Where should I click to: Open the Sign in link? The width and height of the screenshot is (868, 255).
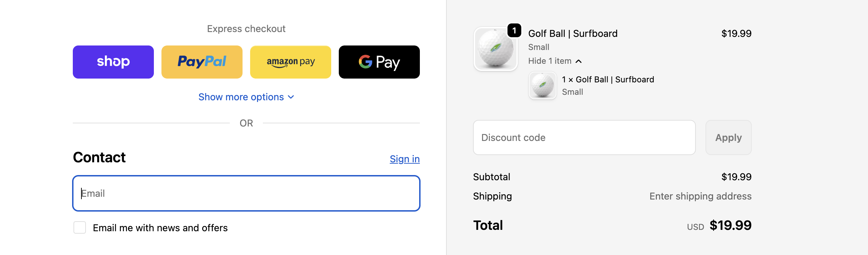coord(404,159)
